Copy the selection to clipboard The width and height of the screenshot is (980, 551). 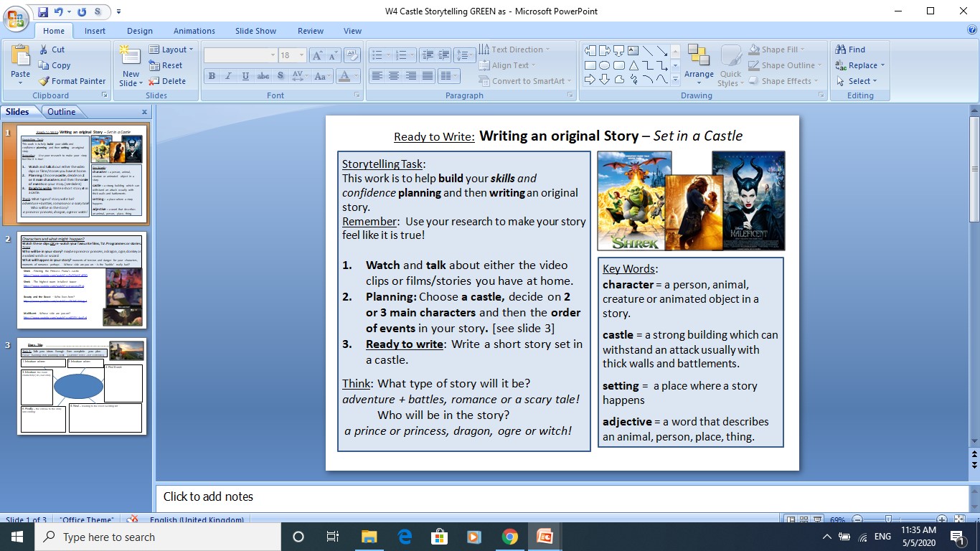(x=54, y=65)
